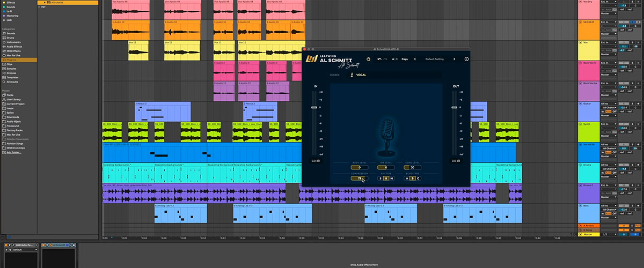Image resolution: width=644 pixels, height=268 pixels.
Task: Select Air Type 5
Action: [380, 178]
